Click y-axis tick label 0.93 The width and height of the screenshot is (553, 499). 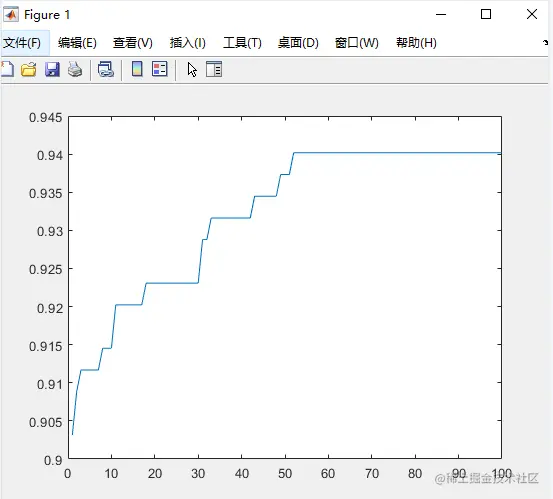coord(50,231)
